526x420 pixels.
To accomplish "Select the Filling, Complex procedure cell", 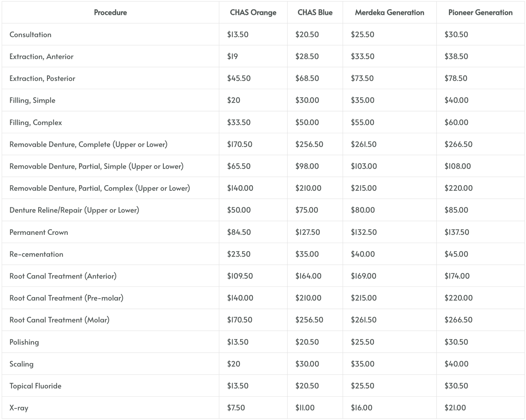I will [x=36, y=122].
